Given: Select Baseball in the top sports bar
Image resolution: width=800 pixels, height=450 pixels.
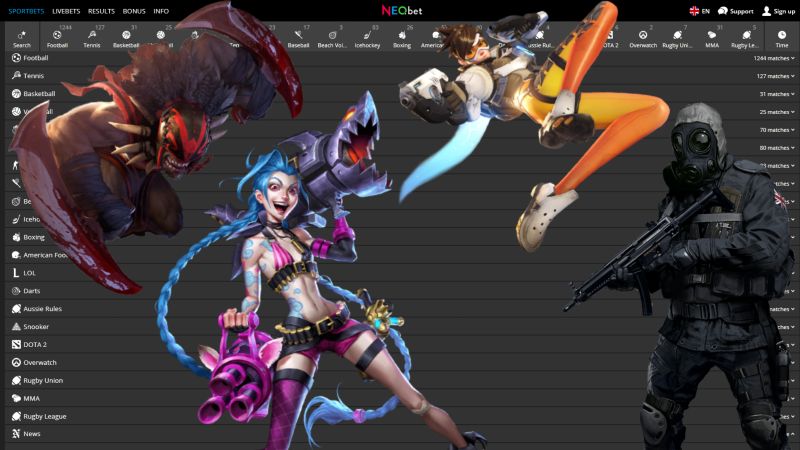Looking at the screenshot, I should pyautogui.click(x=298, y=38).
